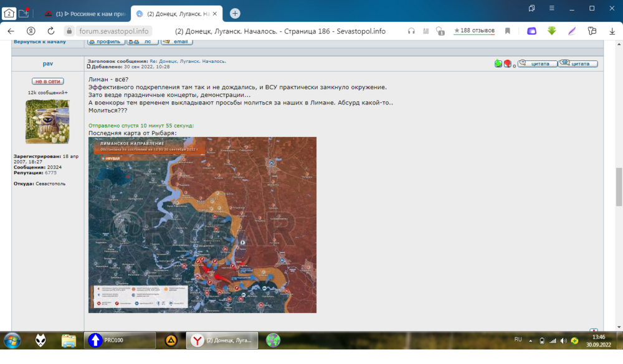Image resolution: width=623 pixels, height=364 pixels.
Task: Click the purple extension icon in the toolbar
Action: [x=531, y=30]
